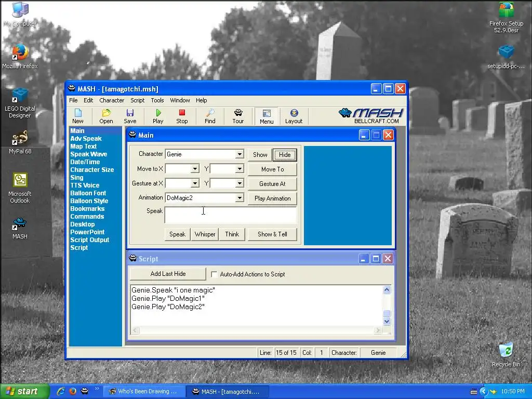
Task: Click the Speak button below the text box
Action: (178, 234)
